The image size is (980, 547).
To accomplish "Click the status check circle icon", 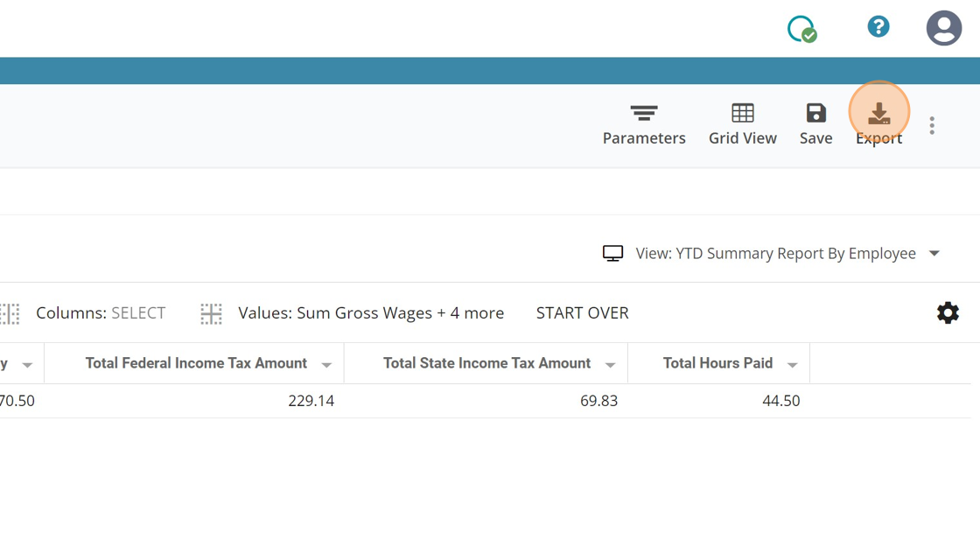I will (801, 29).
